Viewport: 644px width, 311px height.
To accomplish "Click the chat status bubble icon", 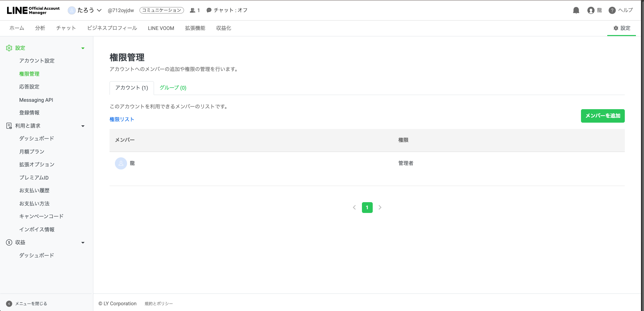I will [209, 10].
